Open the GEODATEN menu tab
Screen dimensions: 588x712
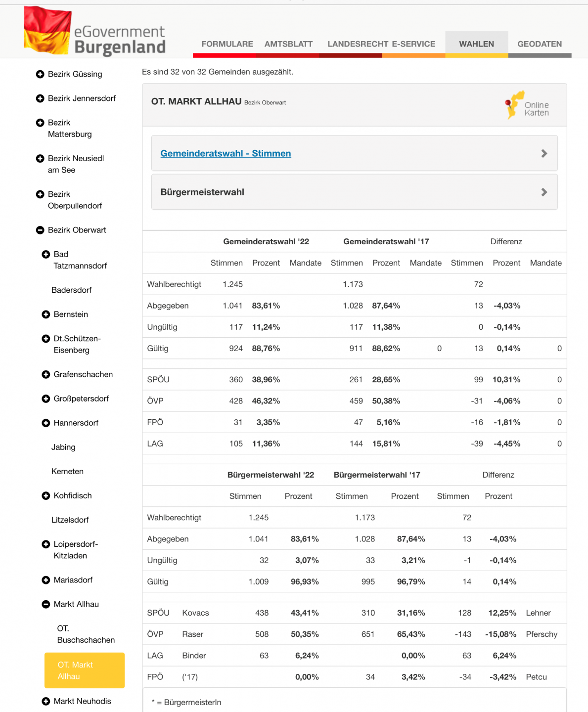pyautogui.click(x=540, y=44)
